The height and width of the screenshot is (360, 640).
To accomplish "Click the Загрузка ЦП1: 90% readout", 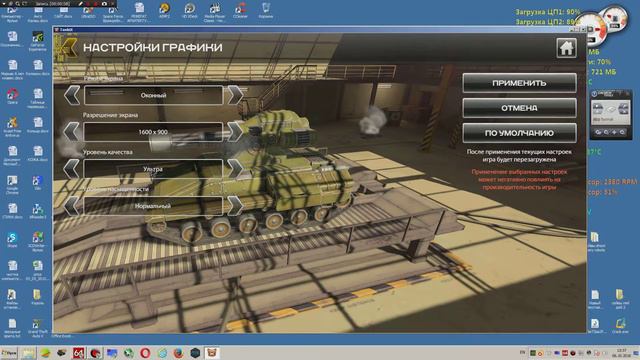I will pos(547,12).
